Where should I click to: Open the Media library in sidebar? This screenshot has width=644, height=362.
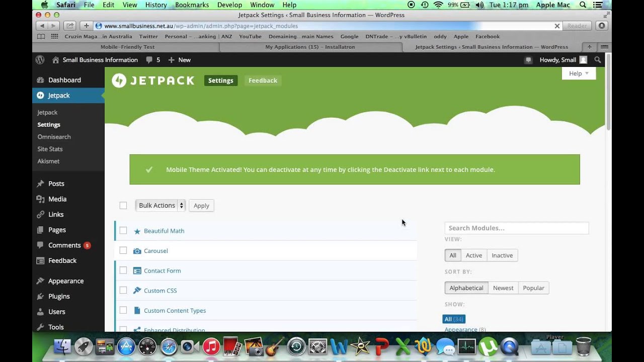click(x=57, y=199)
